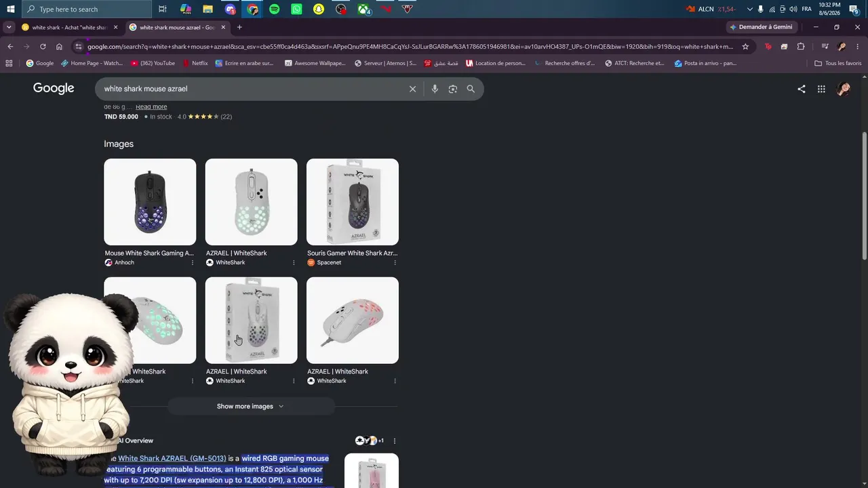Open a new browser tab
Viewport: 868px width, 488px height.
239,27
